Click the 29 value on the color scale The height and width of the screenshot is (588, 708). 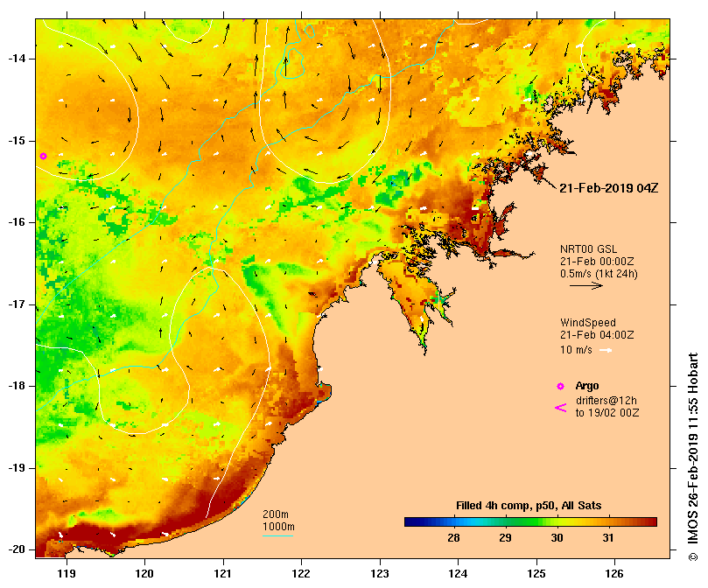tap(505, 537)
